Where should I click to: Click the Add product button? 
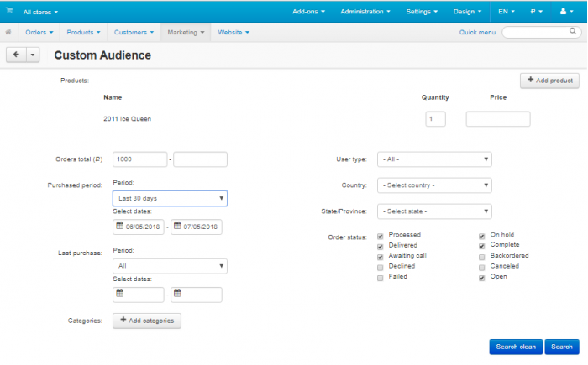549,81
